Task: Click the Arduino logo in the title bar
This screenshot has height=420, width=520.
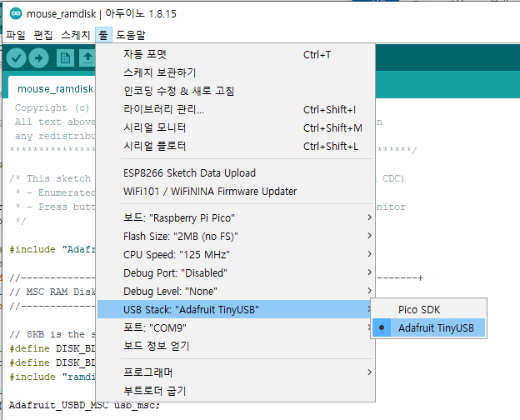Action: point(16,13)
